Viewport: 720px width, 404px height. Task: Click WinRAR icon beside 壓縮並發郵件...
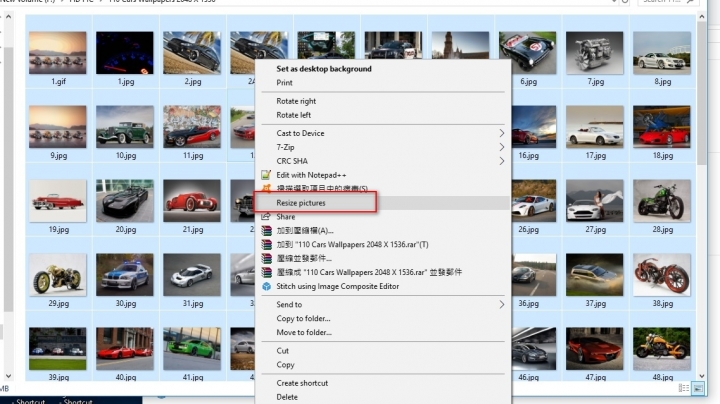[x=266, y=258]
